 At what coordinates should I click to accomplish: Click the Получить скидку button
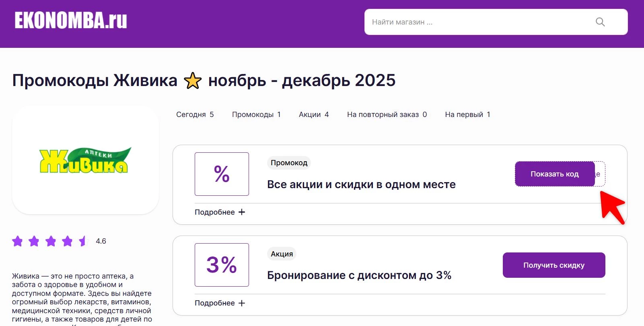(x=553, y=265)
